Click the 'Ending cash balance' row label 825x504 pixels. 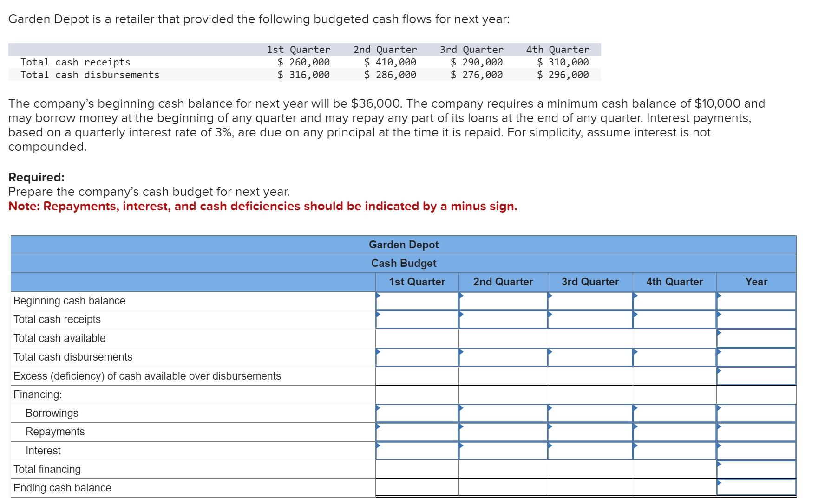[62, 488]
